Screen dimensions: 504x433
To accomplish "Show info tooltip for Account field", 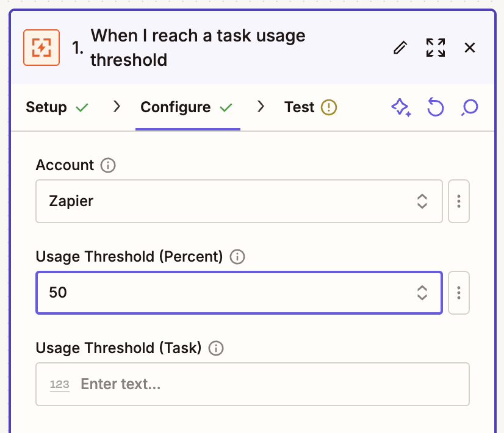I will pyautogui.click(x=107, y=165).
